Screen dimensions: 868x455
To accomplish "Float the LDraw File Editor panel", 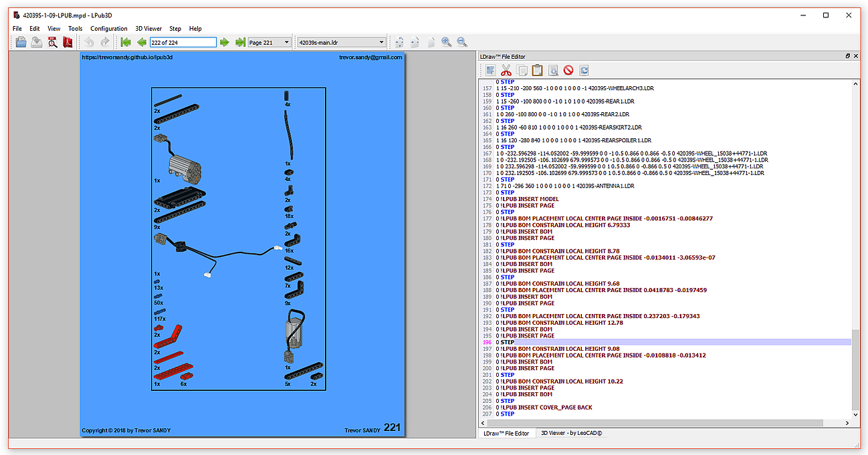I will [x=847, y=56].
